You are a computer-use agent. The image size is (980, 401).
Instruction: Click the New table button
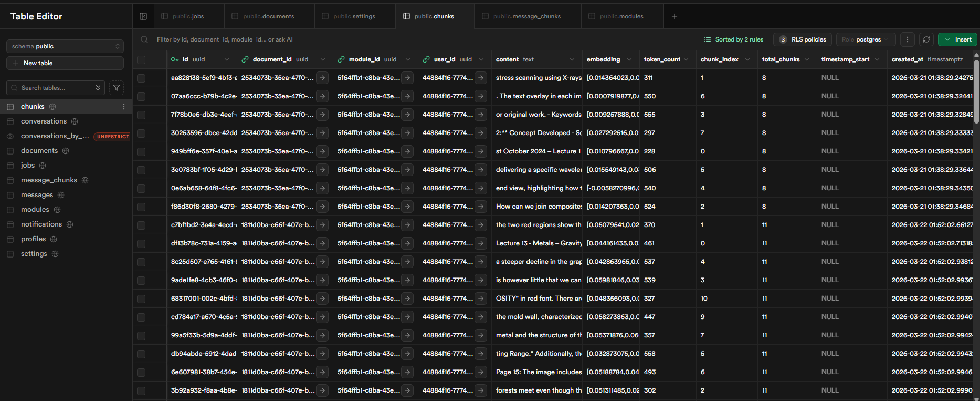pyautogui.click(x=65, y=63)
